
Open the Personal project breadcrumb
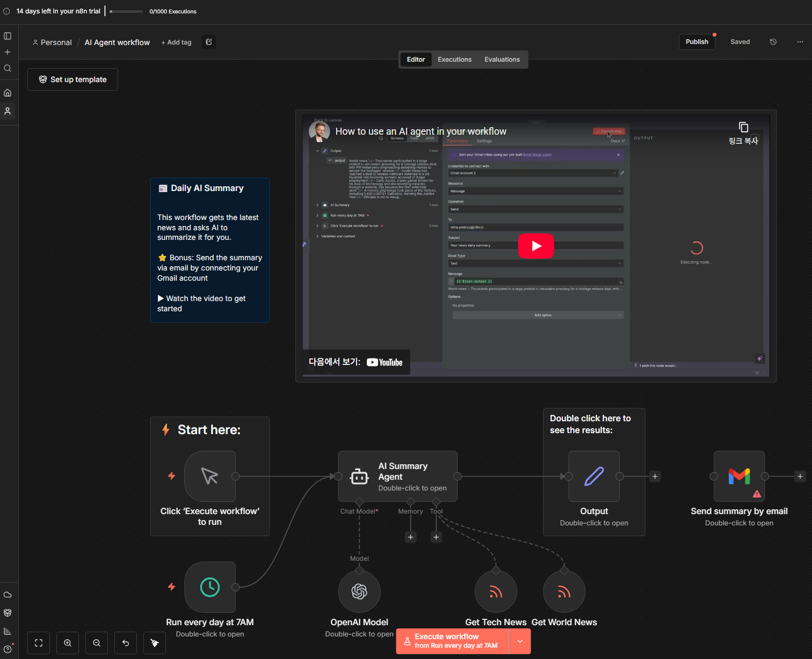[x=52, y=42]
